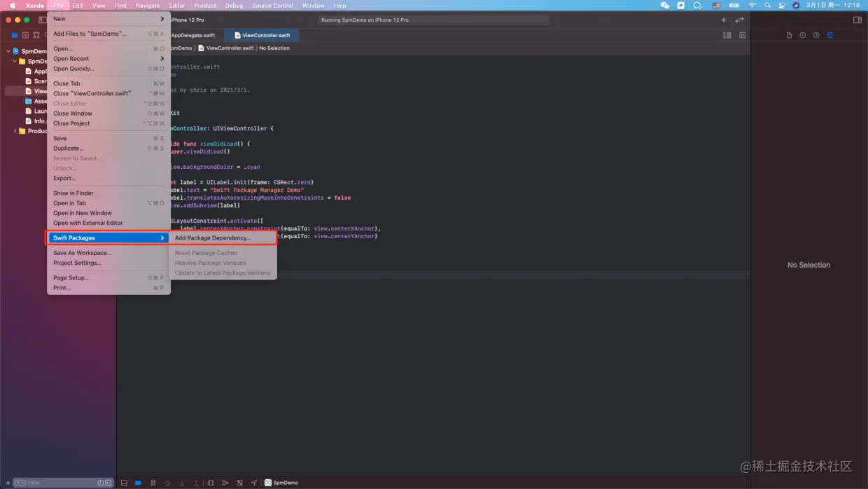Switch to the AppDelegate.swift tab
The image size is (868, 489).
point(193,35)
